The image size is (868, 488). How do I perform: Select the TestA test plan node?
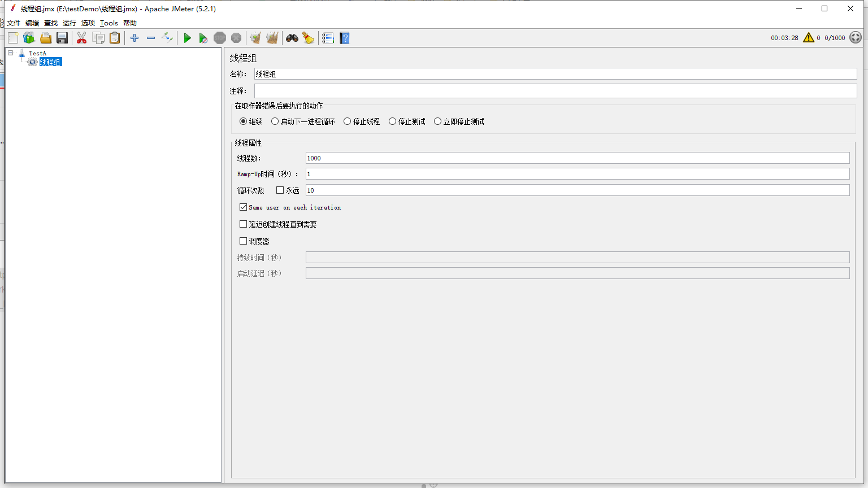[x=37, y=53]
